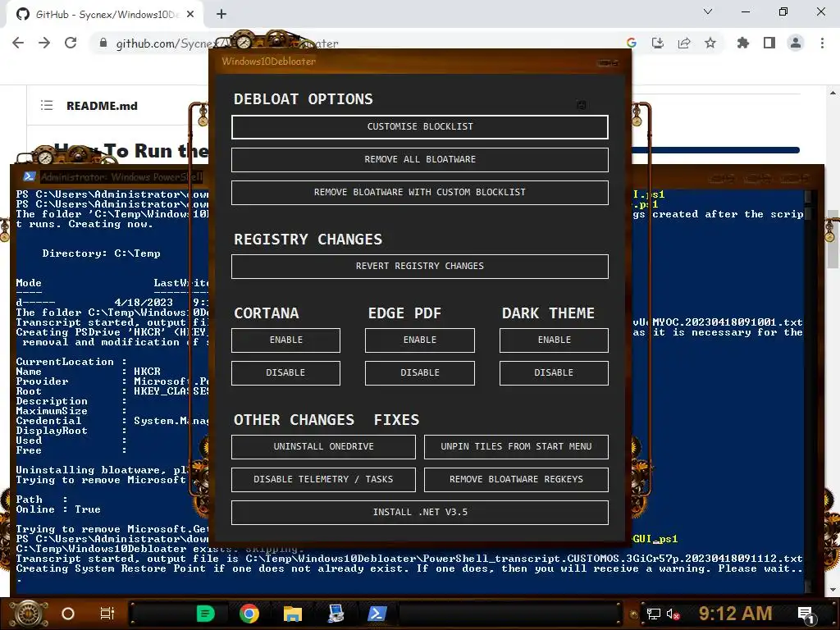The width and height of the screenshot is (840, 630).
Task: Open green notes app on taskbar
Action: (x=206, y=614)
